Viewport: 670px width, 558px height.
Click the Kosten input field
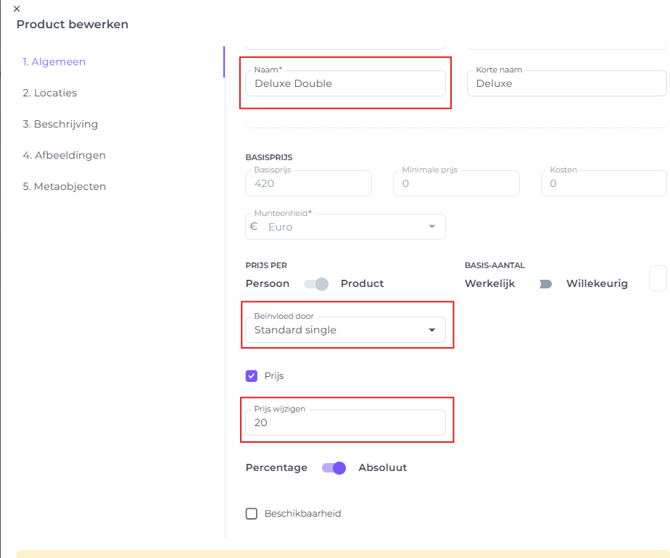pos(604,184)
